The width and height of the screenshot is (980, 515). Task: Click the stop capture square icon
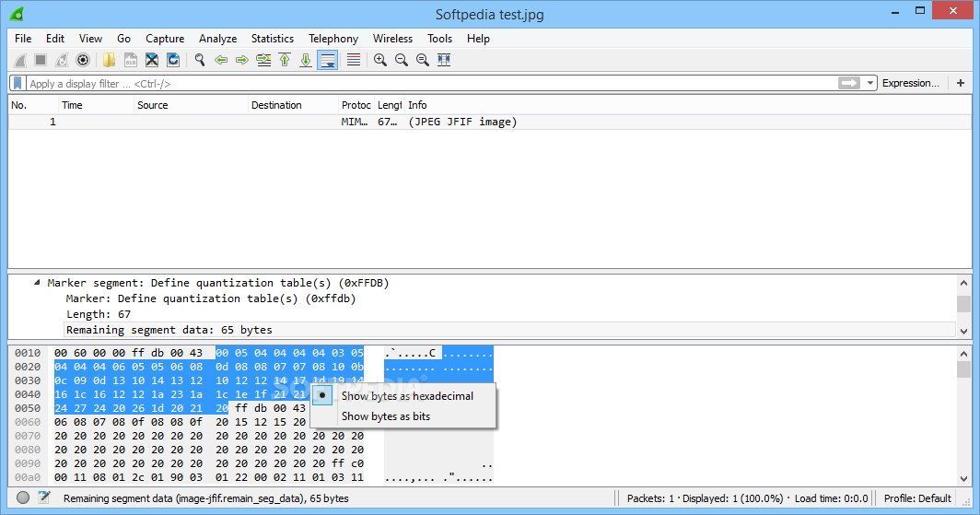(x=41, y=60)
